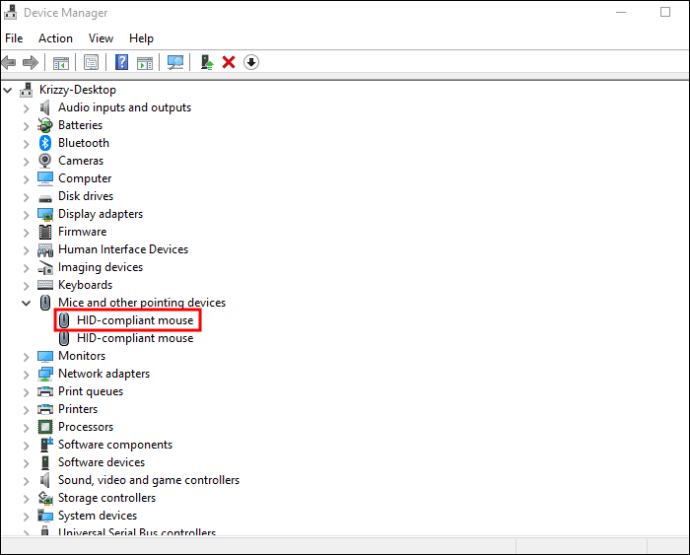Maximize the Device Manager window

point(665,12)
